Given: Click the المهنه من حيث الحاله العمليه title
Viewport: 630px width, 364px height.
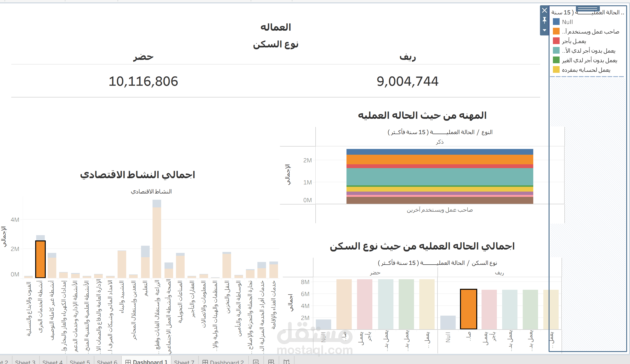Looking at the screenshot, I should pos(422,115).
